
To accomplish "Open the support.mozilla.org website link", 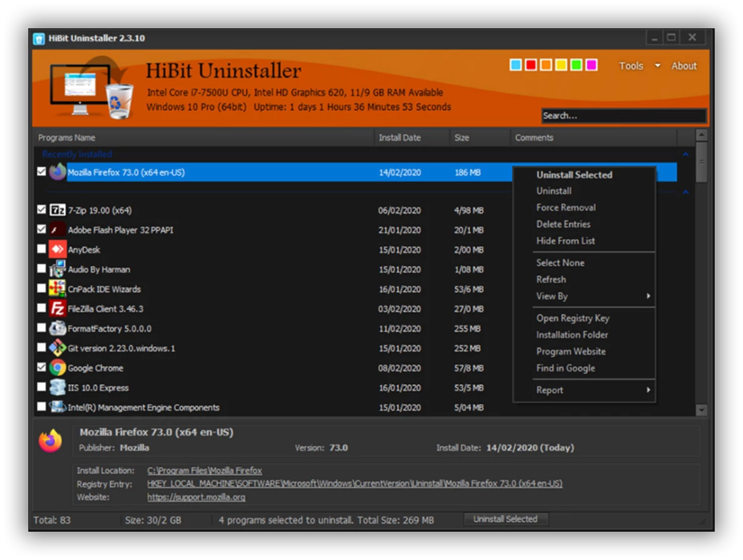I will pyautogui.click(x=196, y=497).
